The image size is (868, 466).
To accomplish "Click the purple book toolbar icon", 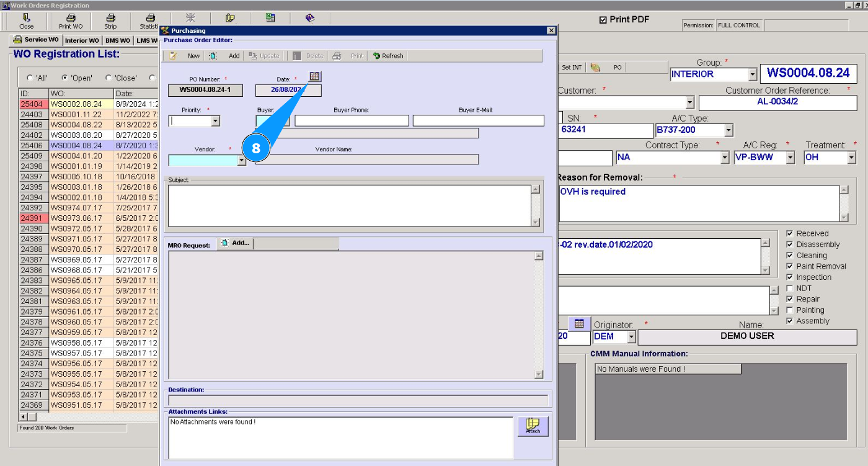I will pos(310,17).
